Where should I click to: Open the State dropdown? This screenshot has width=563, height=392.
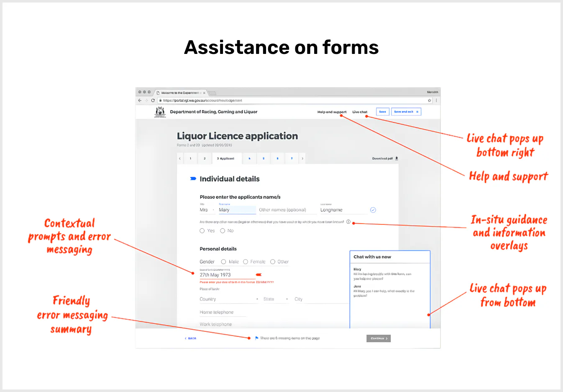(x=276, y=299)
